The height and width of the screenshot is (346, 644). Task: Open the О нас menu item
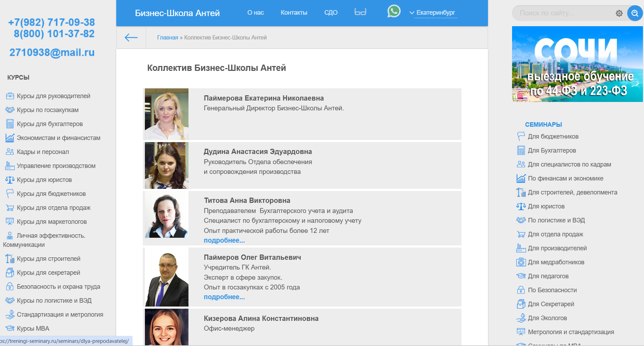click(256, 13)
